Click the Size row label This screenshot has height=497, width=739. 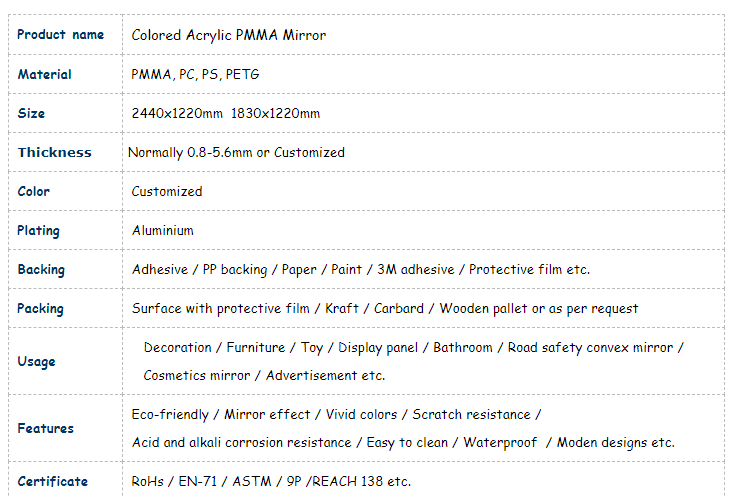[x=32, y=113]
